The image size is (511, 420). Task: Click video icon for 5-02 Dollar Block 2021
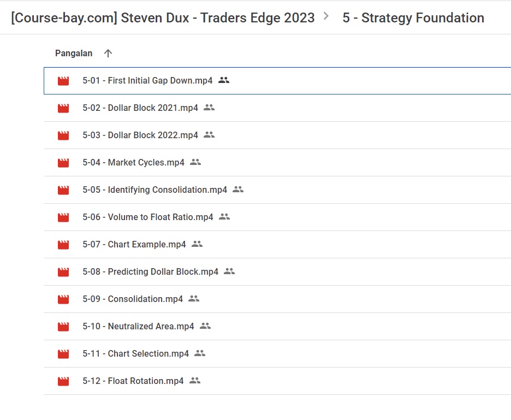pos(63,108)
